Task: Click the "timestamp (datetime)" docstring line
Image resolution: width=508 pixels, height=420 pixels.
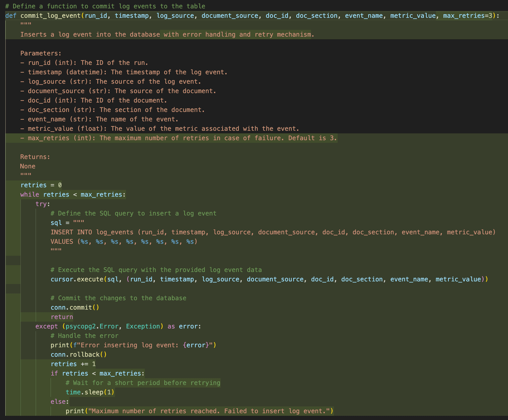Action: click(x=124, y=72)
